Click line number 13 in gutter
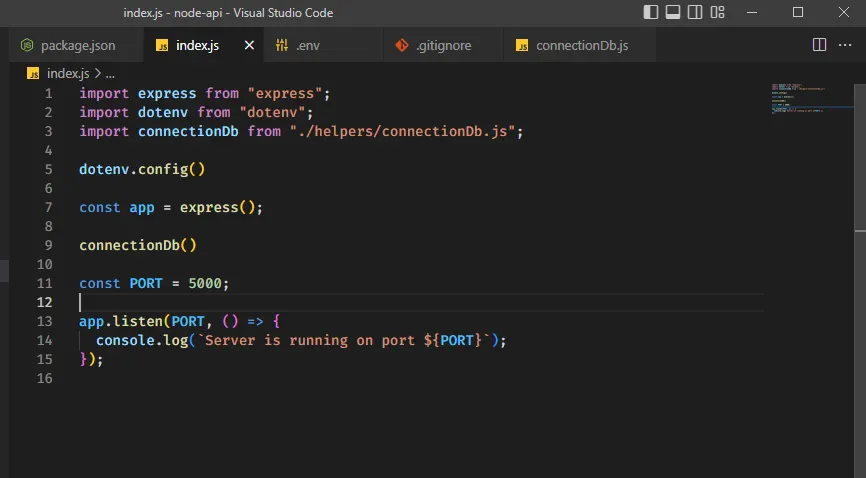 [45, 321]
